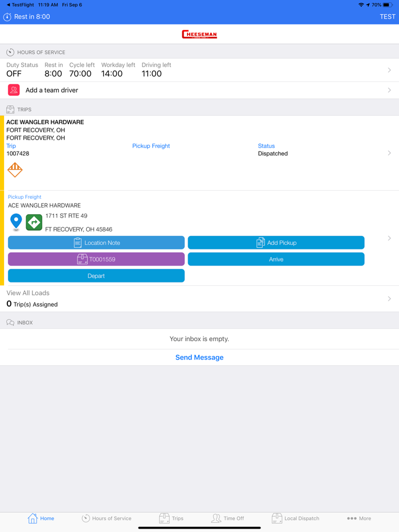Switch to Hours of Service tab
399x532 pixels.
[107, 518]
